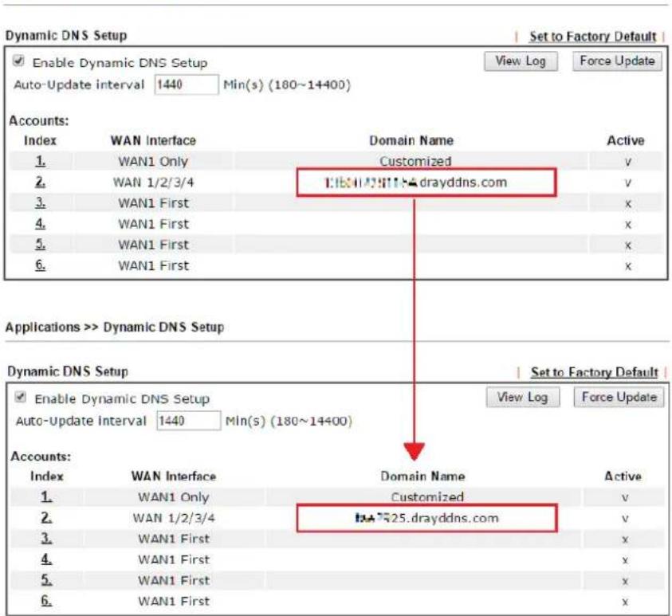Click Active column header in lower table
This screenshot has width=672, height=616.
coord(623,477)
